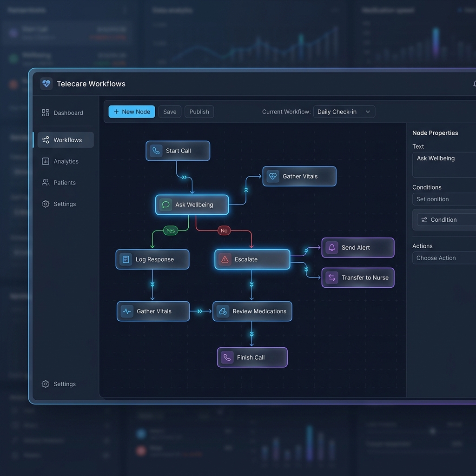Open the Set condition dropdown
The image size is (476, 476).
444,199
